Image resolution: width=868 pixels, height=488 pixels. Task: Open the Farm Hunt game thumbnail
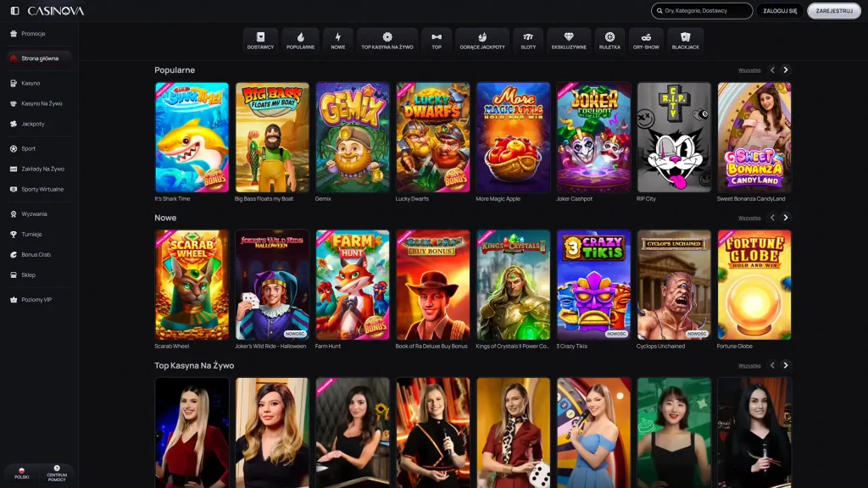coord(353,285)
